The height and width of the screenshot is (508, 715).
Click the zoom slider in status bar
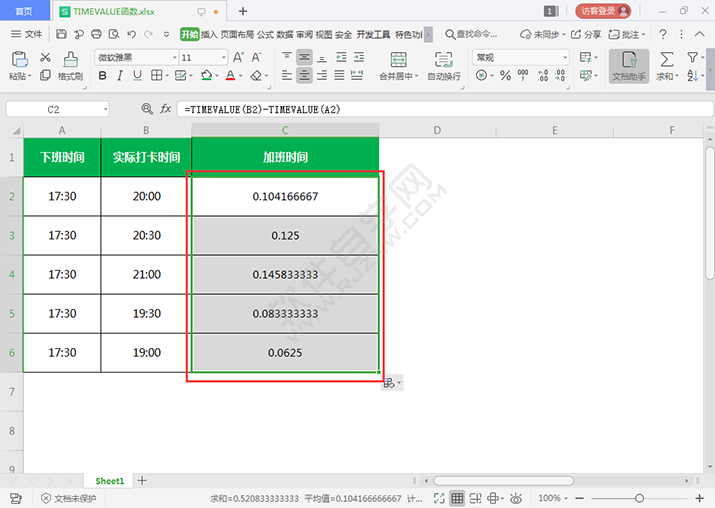point(639,498)
